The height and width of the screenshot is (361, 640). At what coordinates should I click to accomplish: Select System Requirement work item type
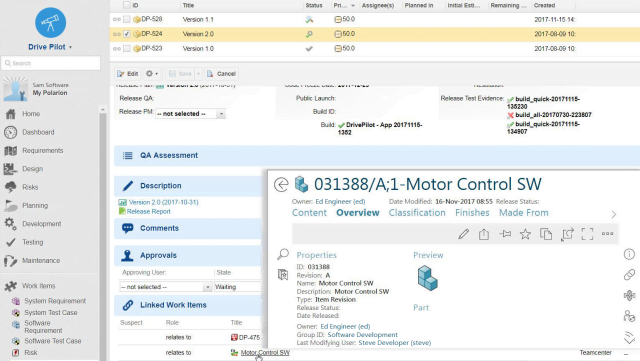click(x=55, y=301)
